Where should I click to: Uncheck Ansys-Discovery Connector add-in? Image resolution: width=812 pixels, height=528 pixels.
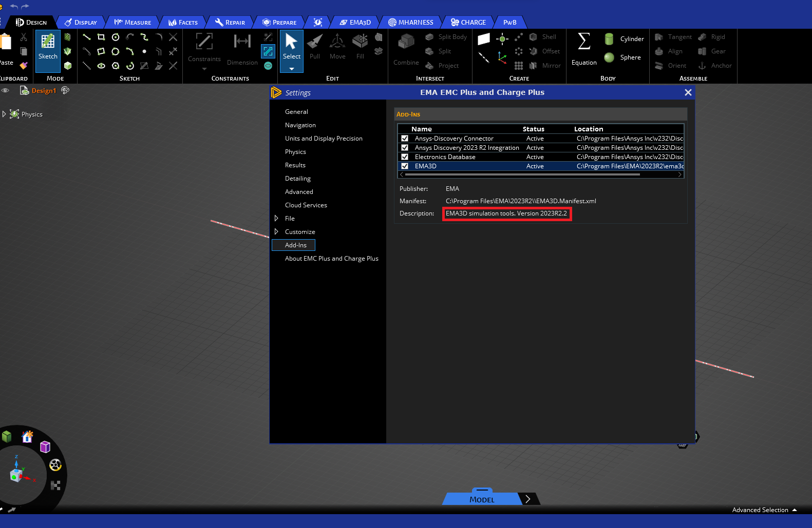click(405, 139)
